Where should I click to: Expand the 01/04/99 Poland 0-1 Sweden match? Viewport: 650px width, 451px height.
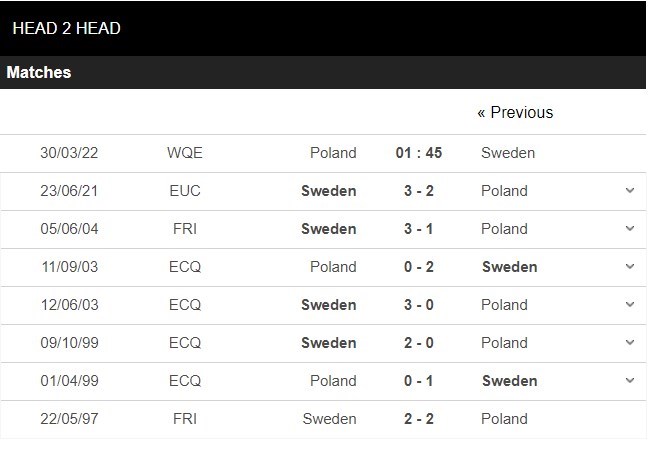click(x=630, y=381)
